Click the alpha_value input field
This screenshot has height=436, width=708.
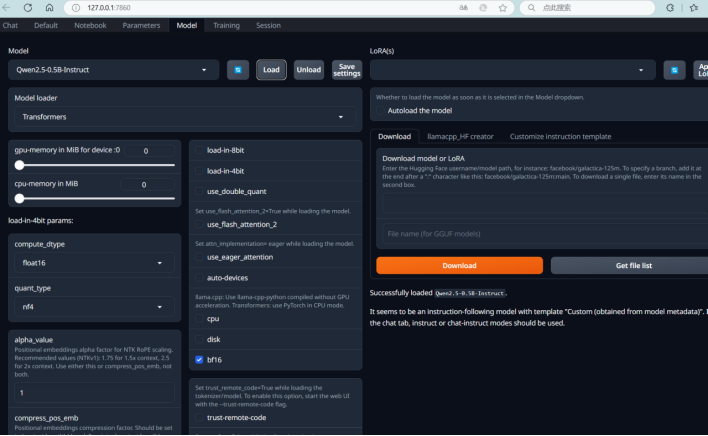pyautogui.click(x=94, y=393)
